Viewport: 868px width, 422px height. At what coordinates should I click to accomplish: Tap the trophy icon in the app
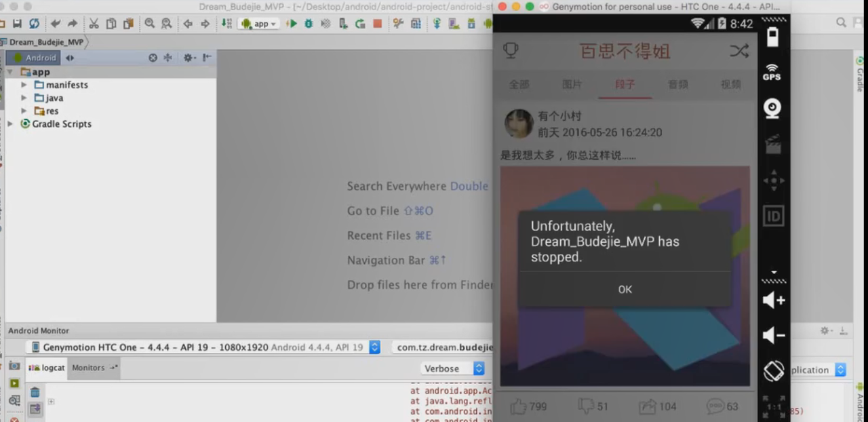click(511, 51)
